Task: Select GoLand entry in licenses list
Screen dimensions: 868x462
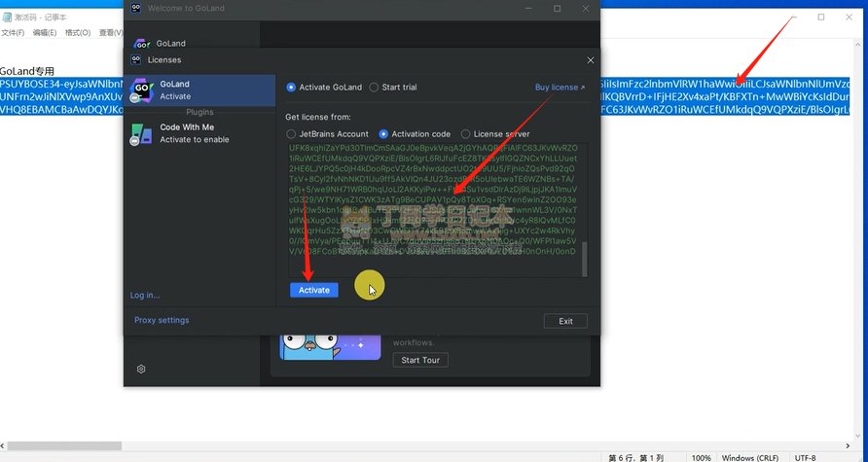Action: pyautogui.click(x=199, y=90)
